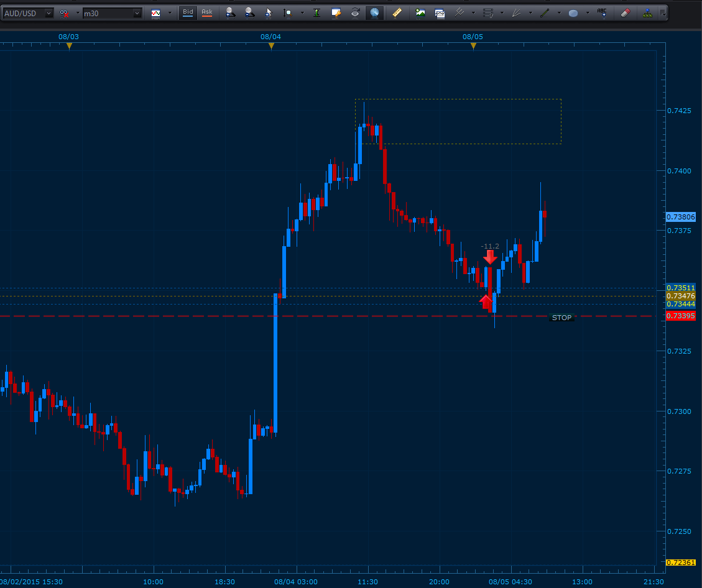Click the STOP order line label
Viewport: 702px width, 588px height.
pos(561,318)
